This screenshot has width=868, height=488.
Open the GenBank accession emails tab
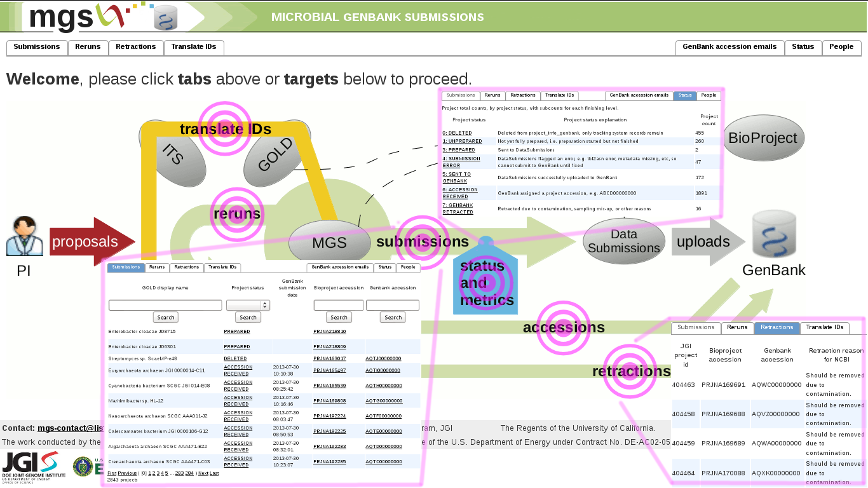click(x=729, y=47)
